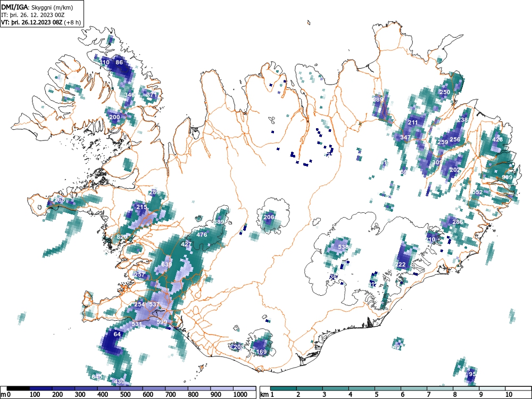The height and width of the screenshot is (399, 532).
Task: Click the visibility value 238 on the map
Action: pyautogui.click(x=462, y=120)
